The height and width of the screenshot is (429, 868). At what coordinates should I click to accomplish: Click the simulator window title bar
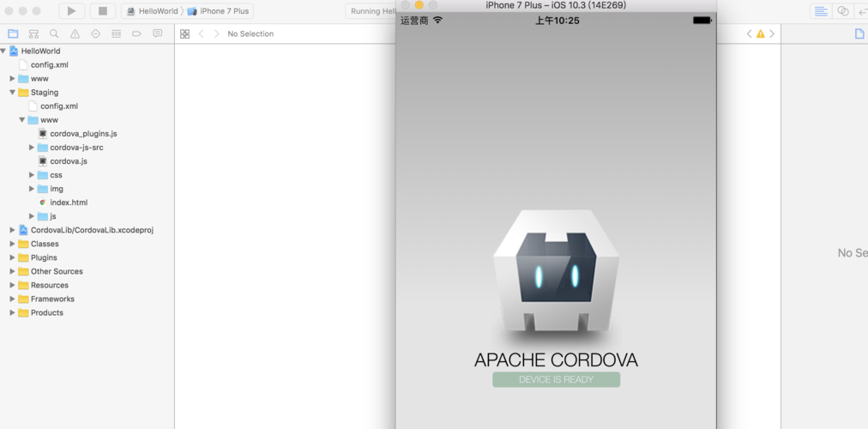(556, 5)
